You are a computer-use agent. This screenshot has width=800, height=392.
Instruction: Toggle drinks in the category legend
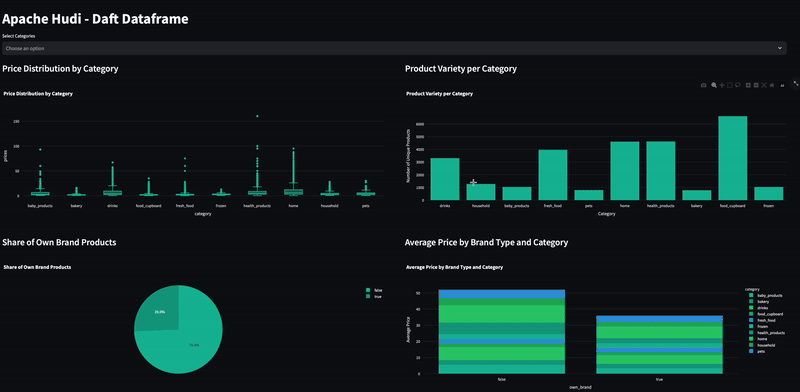pyautogui.click(x=759, y=308)
